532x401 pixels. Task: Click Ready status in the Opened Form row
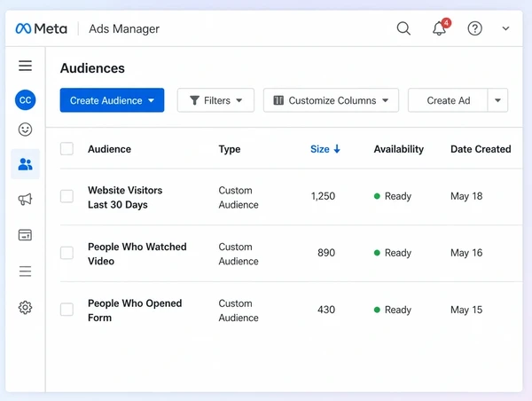tap(393, 310)
